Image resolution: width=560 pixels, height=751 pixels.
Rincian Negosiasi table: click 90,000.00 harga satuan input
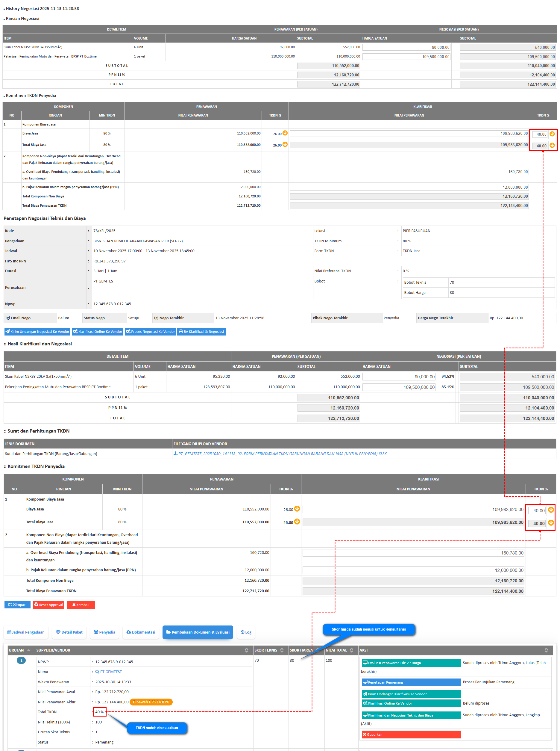coord(406,48)
